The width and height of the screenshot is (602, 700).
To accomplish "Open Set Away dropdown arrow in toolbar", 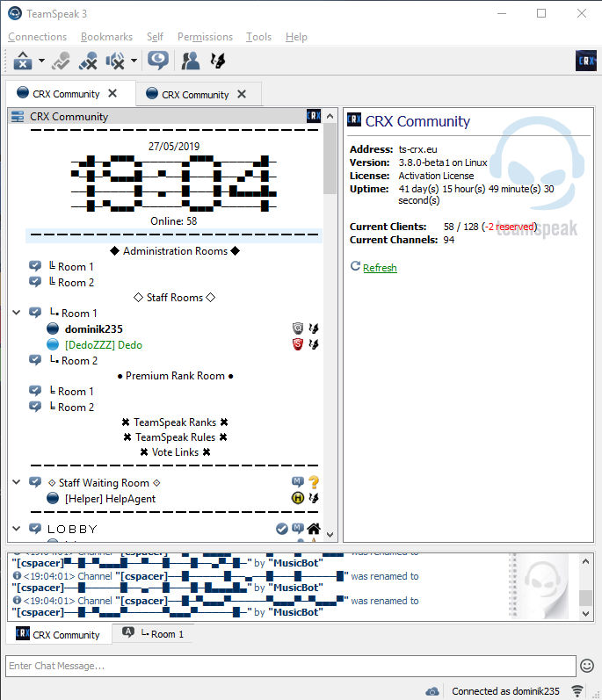I will [x=41, y=61].
